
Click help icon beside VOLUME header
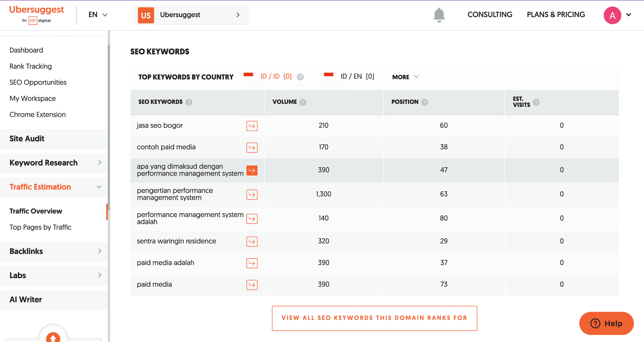[x=303, y=102]
